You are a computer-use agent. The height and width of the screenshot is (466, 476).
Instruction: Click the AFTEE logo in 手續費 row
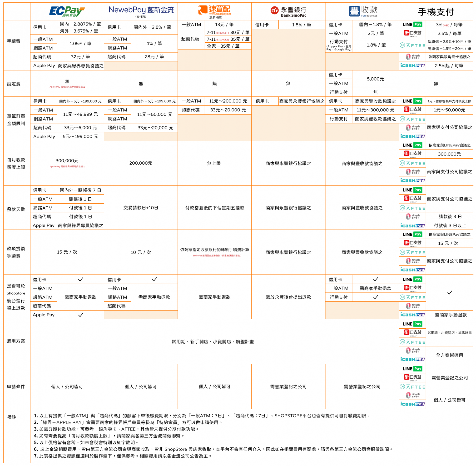tap(412, 45)
